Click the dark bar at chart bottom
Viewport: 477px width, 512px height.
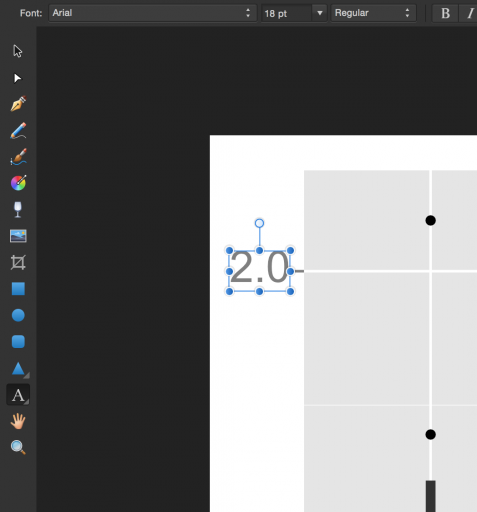pos(431,496)
